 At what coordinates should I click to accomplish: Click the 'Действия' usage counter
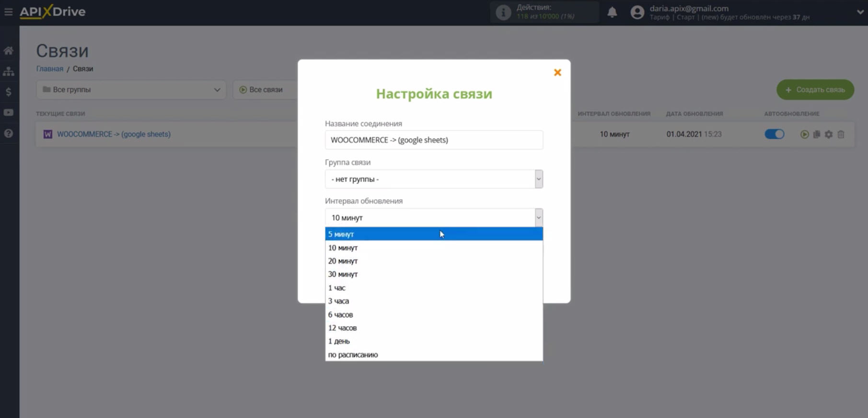[x=545, y=12]
